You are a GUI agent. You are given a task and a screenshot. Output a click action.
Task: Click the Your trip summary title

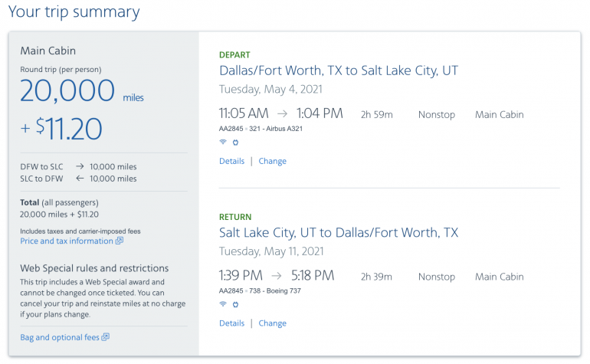click(74, 11)
